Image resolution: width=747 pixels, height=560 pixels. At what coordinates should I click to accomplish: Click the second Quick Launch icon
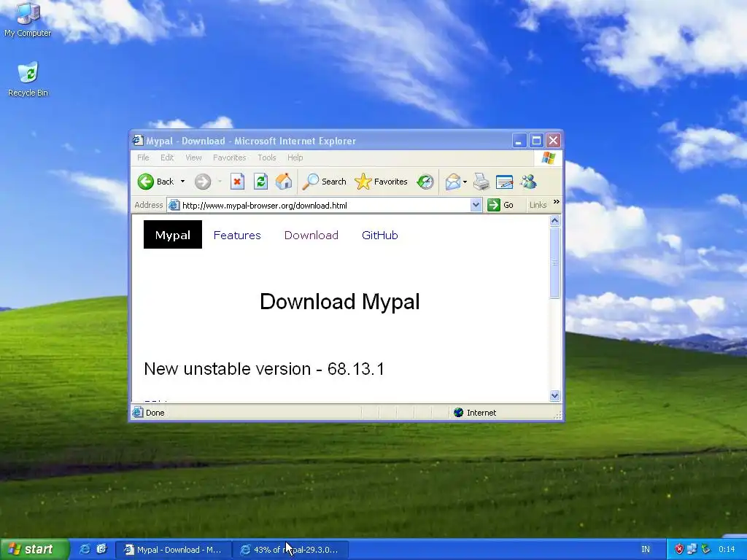point(101,550)
